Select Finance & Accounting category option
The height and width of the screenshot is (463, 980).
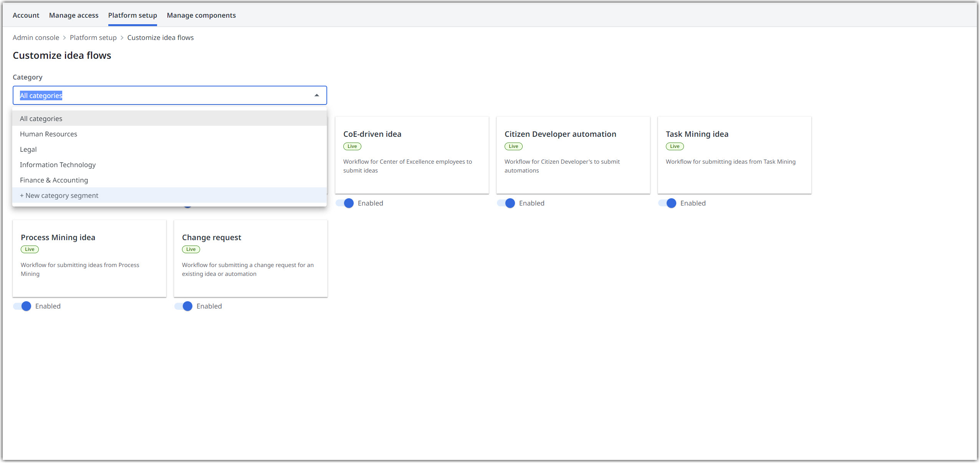pyautogui.click(x=54, y=179)
